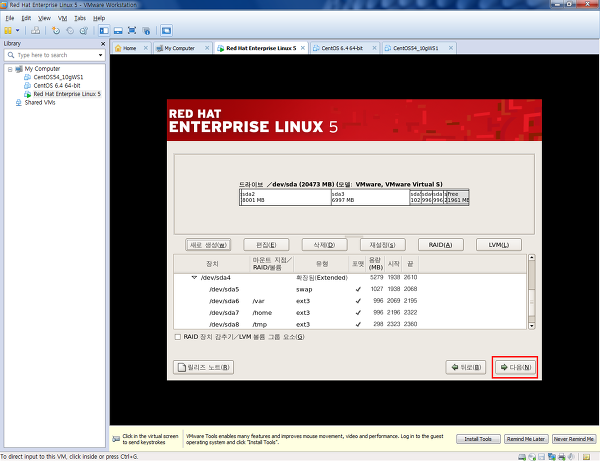Switch to the CentOS 6.4 64-bit tab

tap(342, 48)
